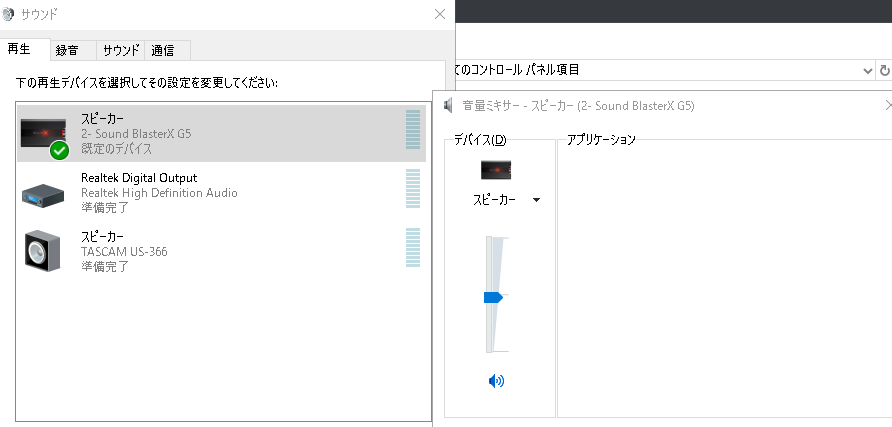The width and height of the screenshot is (892, 427).
Task: Click the Sound window title icon
Action: coord(9,14)
